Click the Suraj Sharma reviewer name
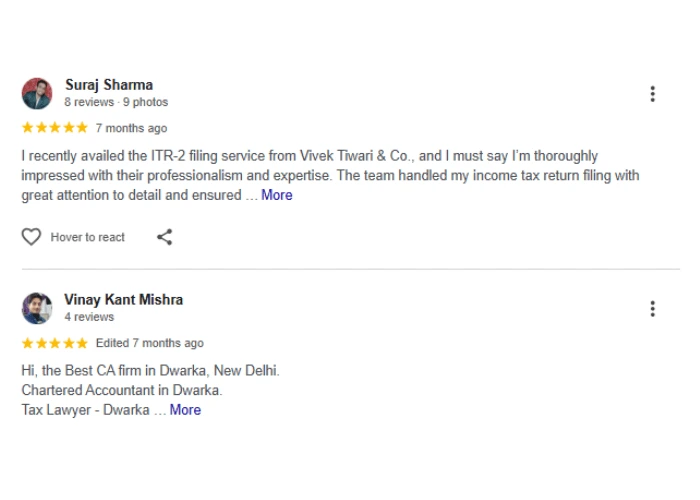Viewport: 700px width, 500px height. (x=109, y=85)
